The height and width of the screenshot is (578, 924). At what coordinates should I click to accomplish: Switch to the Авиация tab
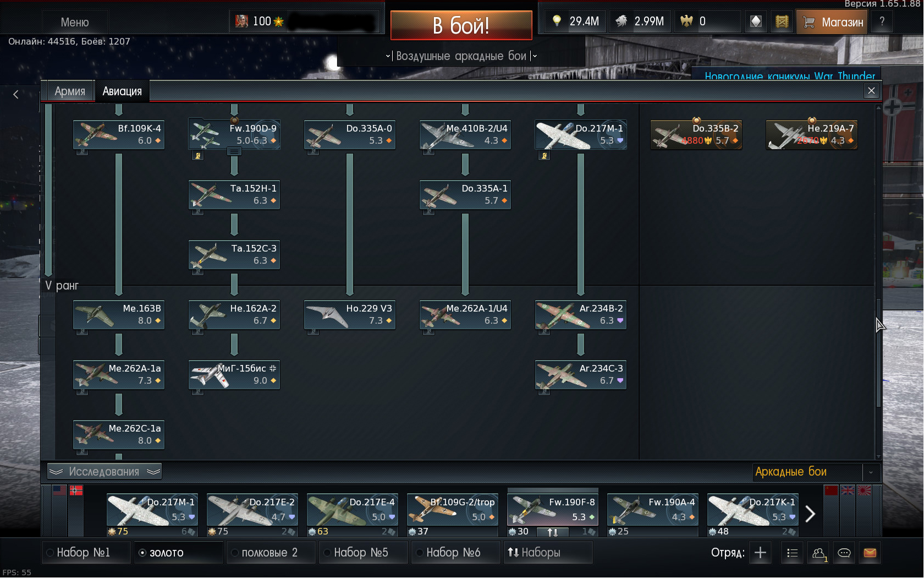click(x=122, y=91)
